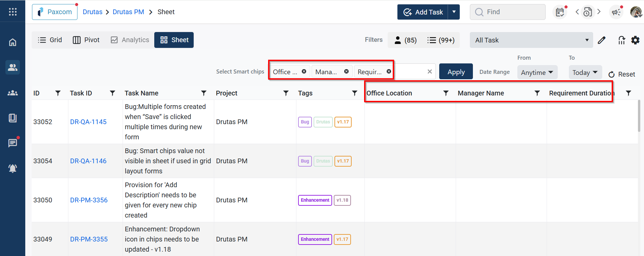This screenshot has height=256, width=644.
Task: Toggle the user filter showing 85
Action: [x=406, y=40]
